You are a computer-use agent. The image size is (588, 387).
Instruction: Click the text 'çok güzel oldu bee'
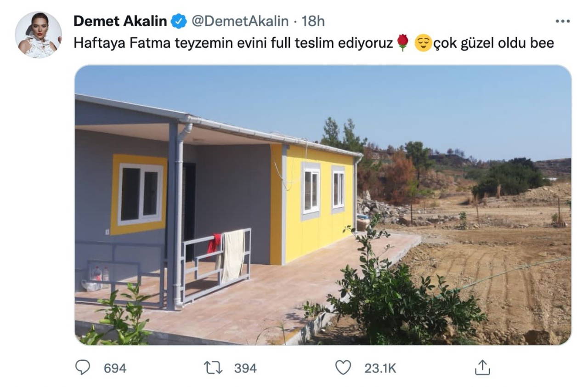[493, 43]
